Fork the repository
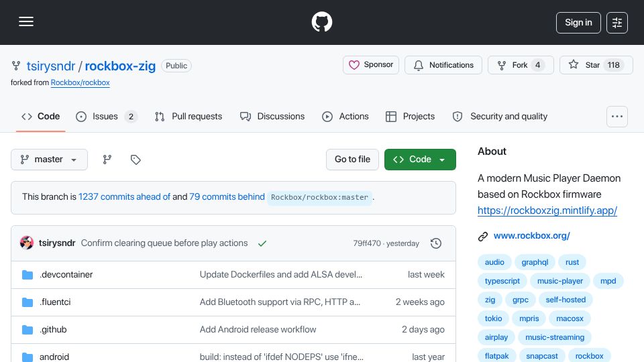This screenshot has width=644, height=362. pos(521,65)
